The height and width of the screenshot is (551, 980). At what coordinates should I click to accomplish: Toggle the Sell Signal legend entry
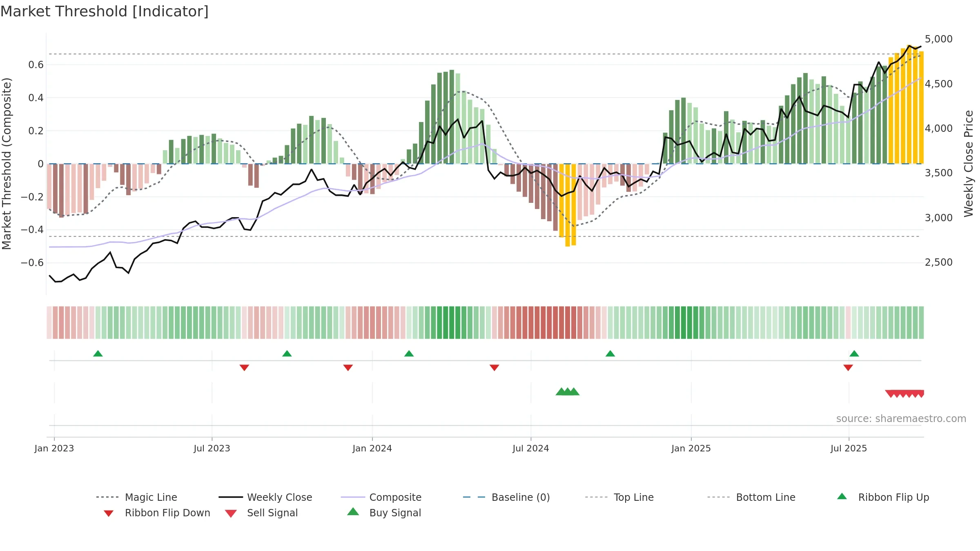261,513
